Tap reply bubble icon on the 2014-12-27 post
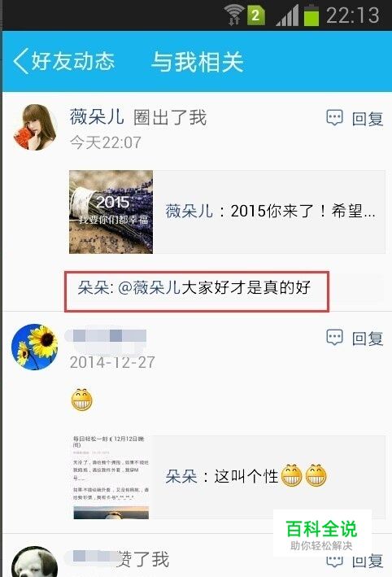Viewport: 392px width, 577px height. pos(334,337)
